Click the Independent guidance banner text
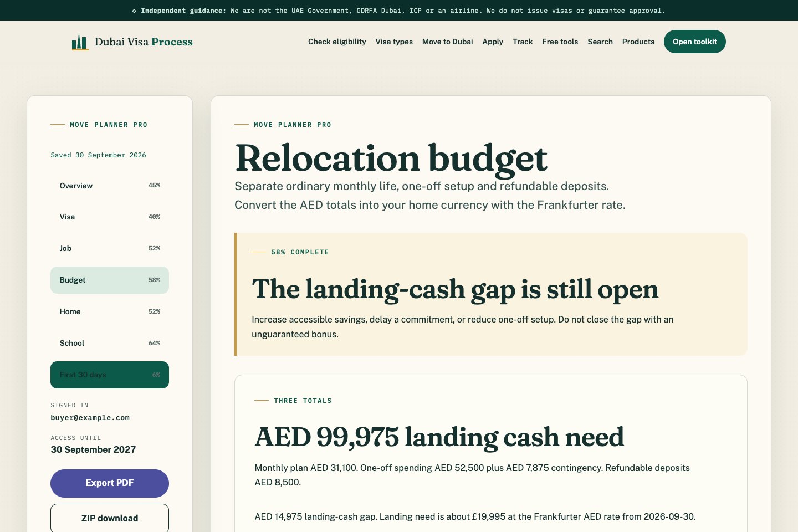This screenshot has width=798, height=532. coord(399,11)
